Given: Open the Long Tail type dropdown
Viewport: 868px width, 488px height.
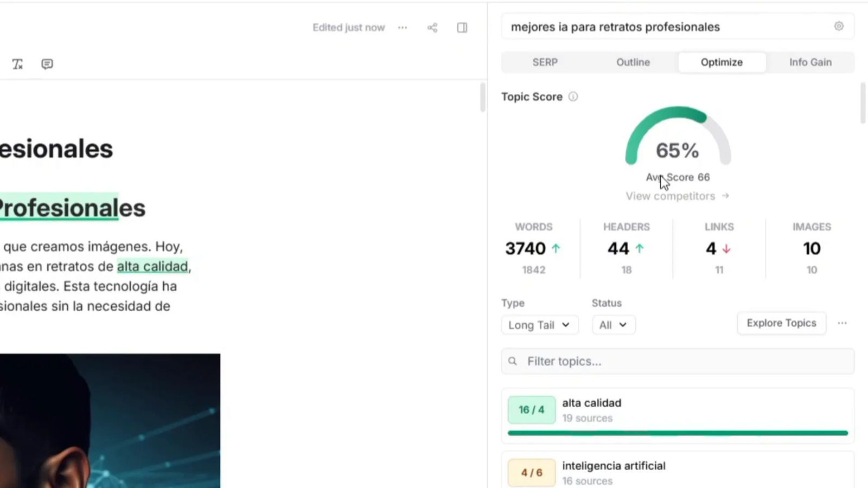Looking at the screenshot, I should click(x=539, y=325).
